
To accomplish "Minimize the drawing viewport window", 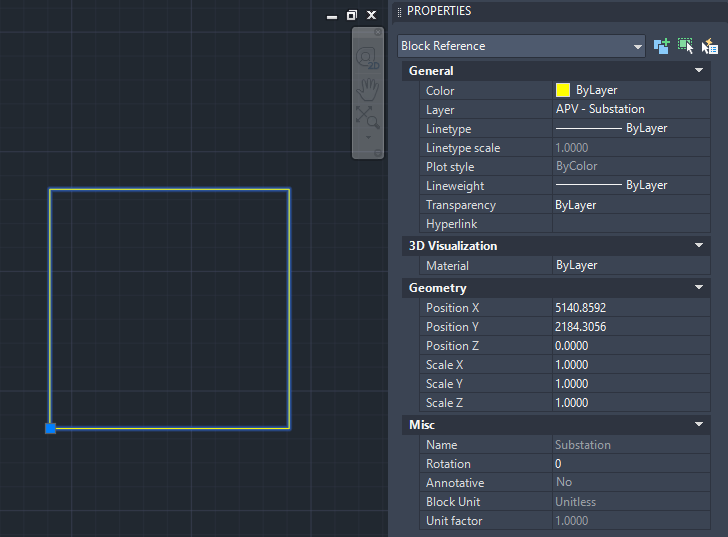I will (x=332, y=17).
